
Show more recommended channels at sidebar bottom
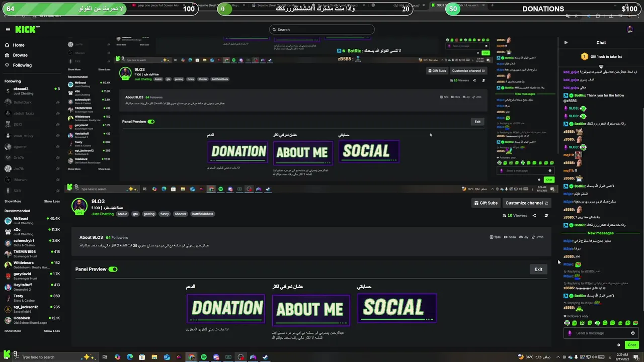(x=13, y=331)
